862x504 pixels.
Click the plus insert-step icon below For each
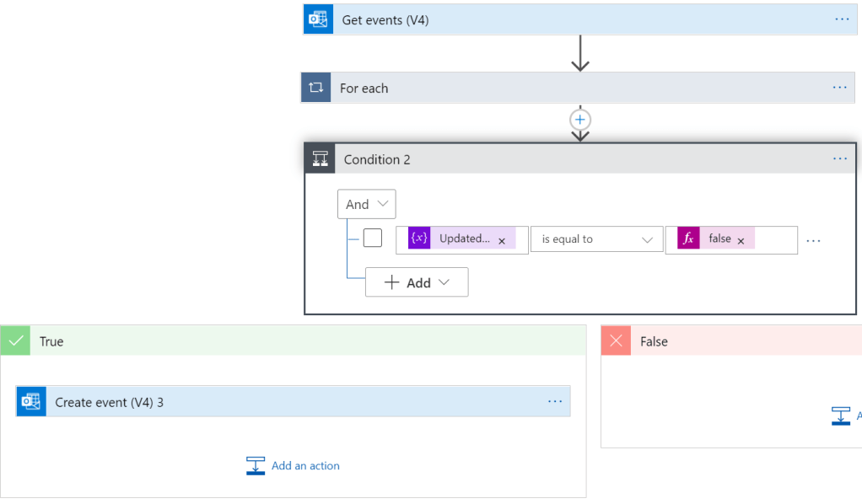coord(579,120)
